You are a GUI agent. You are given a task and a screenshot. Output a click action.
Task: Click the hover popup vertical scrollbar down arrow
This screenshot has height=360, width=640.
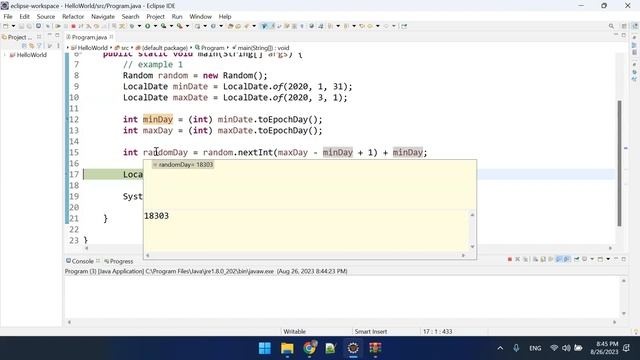[x=472, y=247]
